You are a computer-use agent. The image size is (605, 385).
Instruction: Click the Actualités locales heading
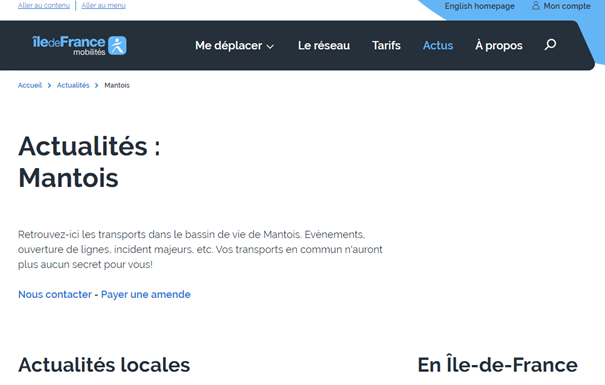point(104,365)
